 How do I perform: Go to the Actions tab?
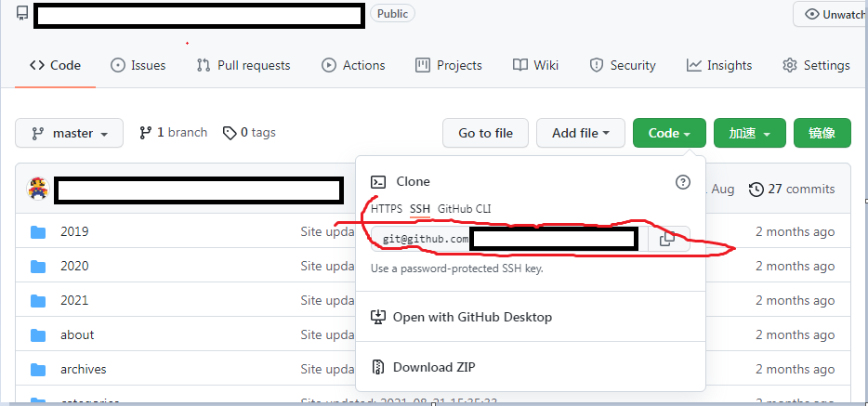click(353, 65)
